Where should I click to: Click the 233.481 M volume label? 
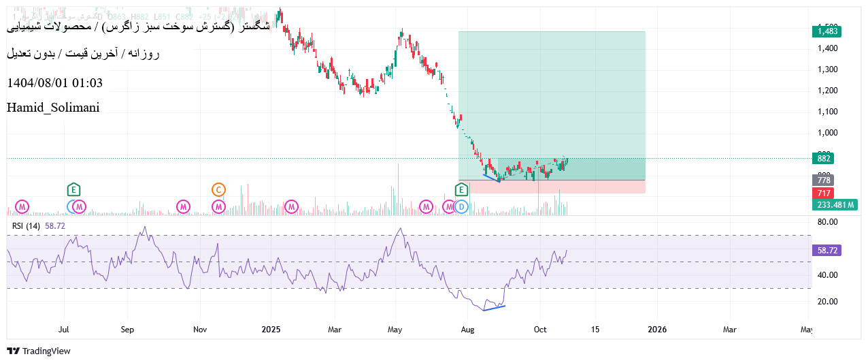pos(835,205)
